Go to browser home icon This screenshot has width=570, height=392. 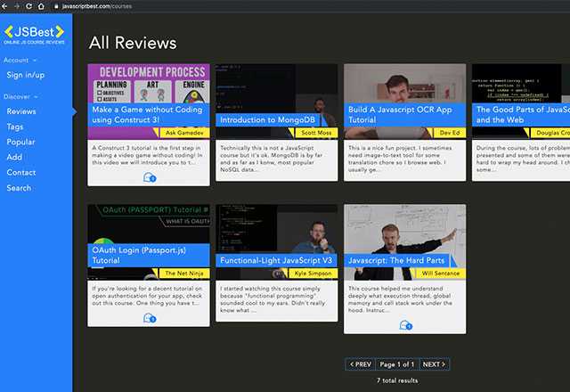pyautogui.click(x=41, y=6)
